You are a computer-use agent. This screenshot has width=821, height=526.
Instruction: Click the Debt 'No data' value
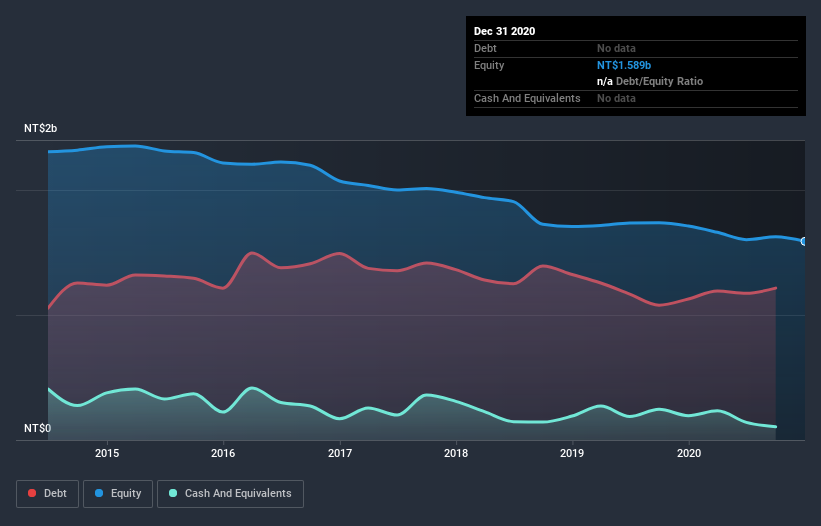pos(616,48)
